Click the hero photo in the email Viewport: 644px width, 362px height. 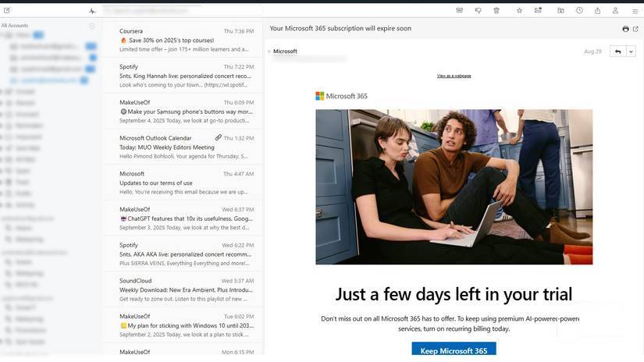click(454, 186)
